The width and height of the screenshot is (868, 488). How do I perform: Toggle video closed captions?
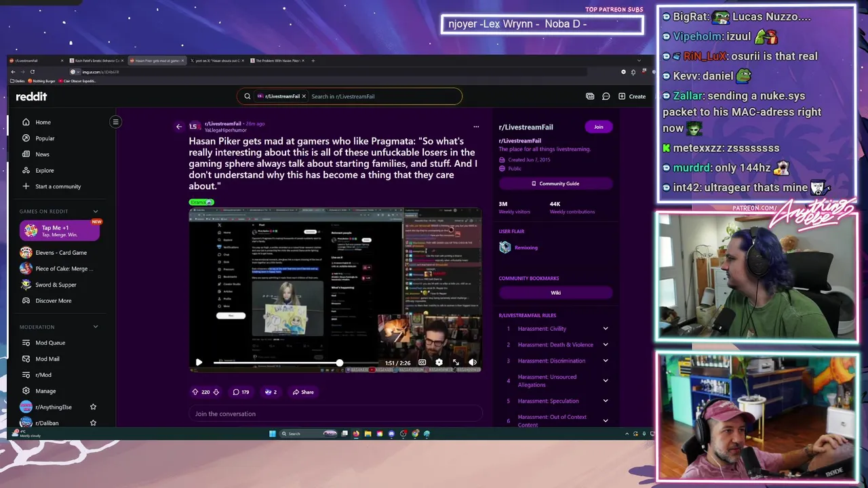click(422, 363)
